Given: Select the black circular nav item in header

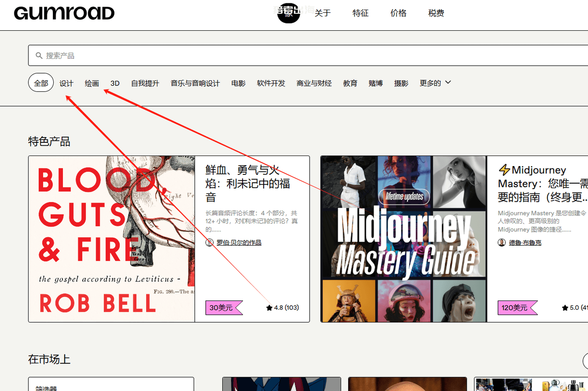Looking at the screenshot, I should [288, 12].
